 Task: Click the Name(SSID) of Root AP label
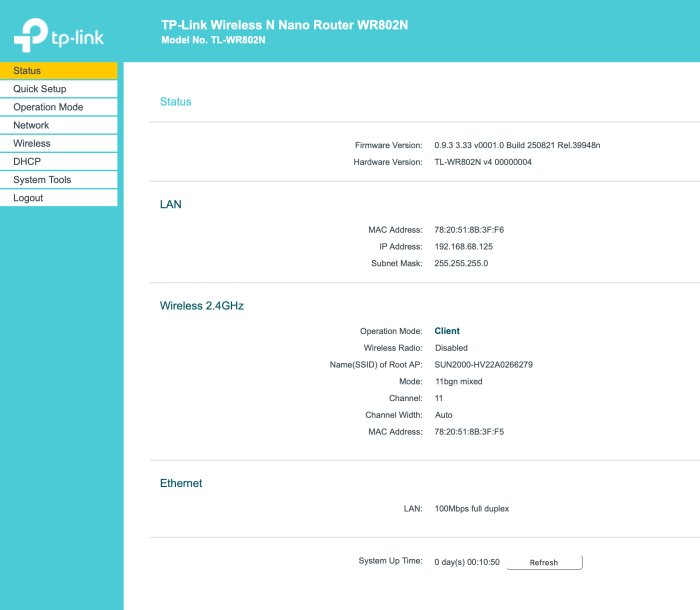[376, 365]
